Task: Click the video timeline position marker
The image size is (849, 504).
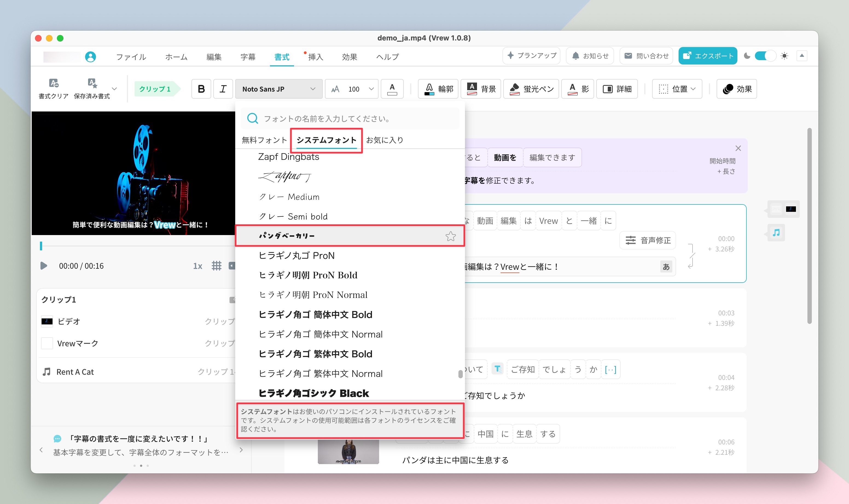Action: coord(41,246)
